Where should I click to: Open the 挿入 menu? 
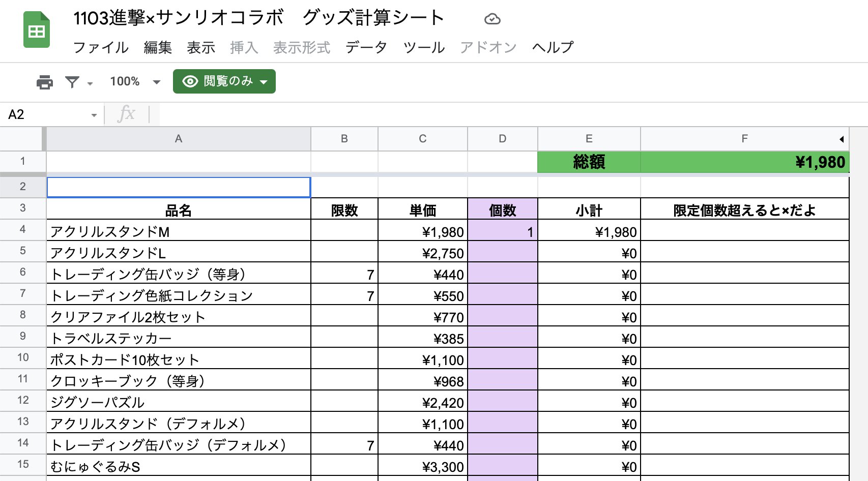(244, 47)
